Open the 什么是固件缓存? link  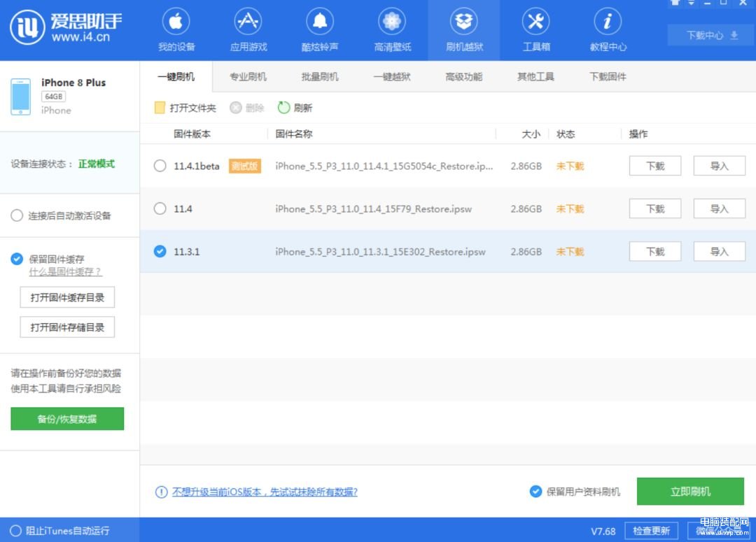click(x=65, y=272)
